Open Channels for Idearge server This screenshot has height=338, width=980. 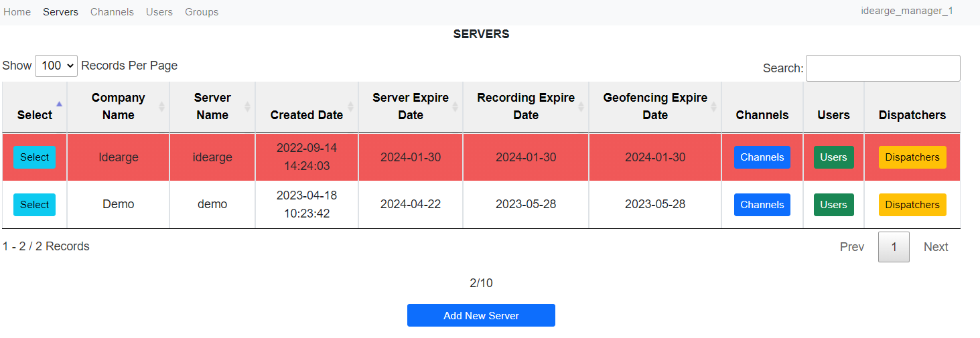click(762, 157)
